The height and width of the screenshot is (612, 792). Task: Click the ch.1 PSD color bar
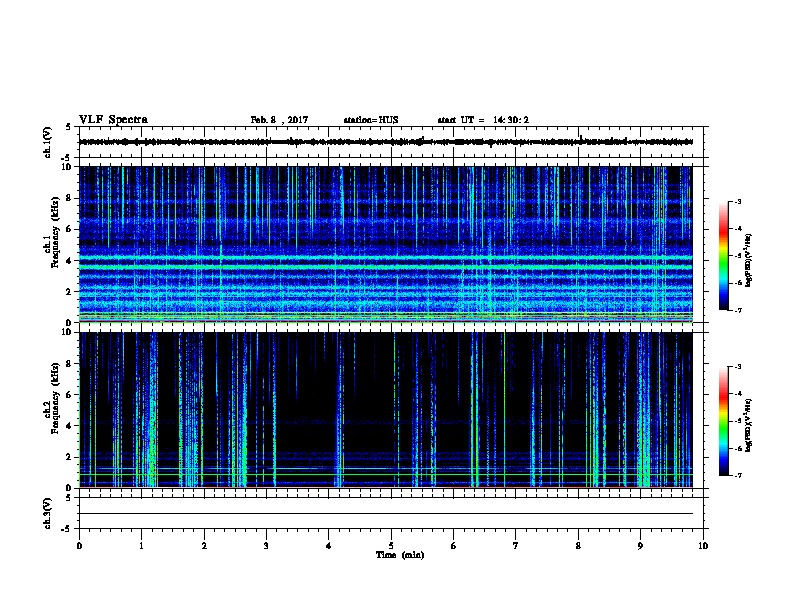click(724, 256)
